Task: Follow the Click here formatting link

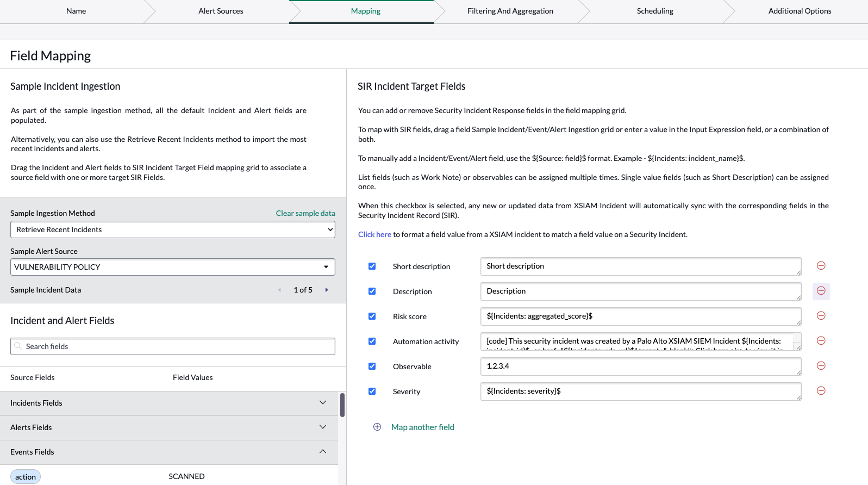Action: point(374,234)
